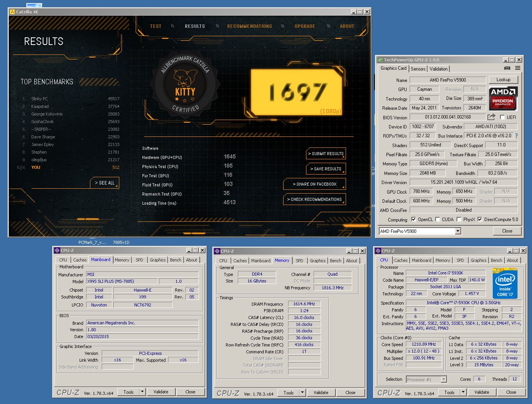This screenshot has height=404, width=532.
Task: Click the SUBMIT RESULTS button
Action: point(326,154)
